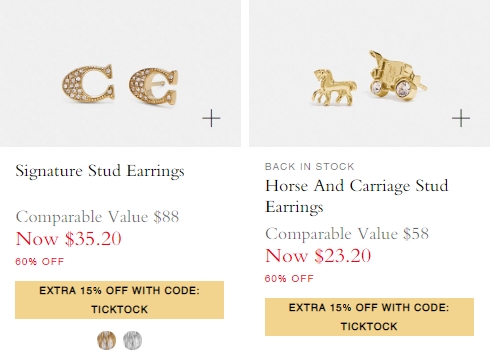Click the left gold C earring in image
The height and width of the screenshot is (363, 498).
pos(88,83)
